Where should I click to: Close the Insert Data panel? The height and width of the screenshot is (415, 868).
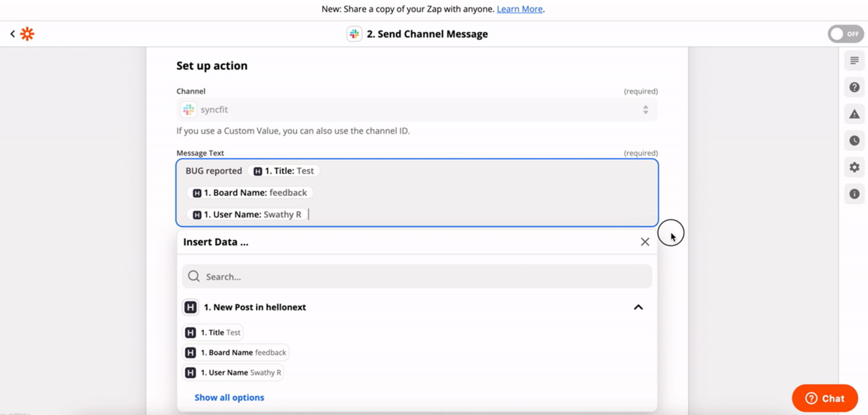[645, 242]
